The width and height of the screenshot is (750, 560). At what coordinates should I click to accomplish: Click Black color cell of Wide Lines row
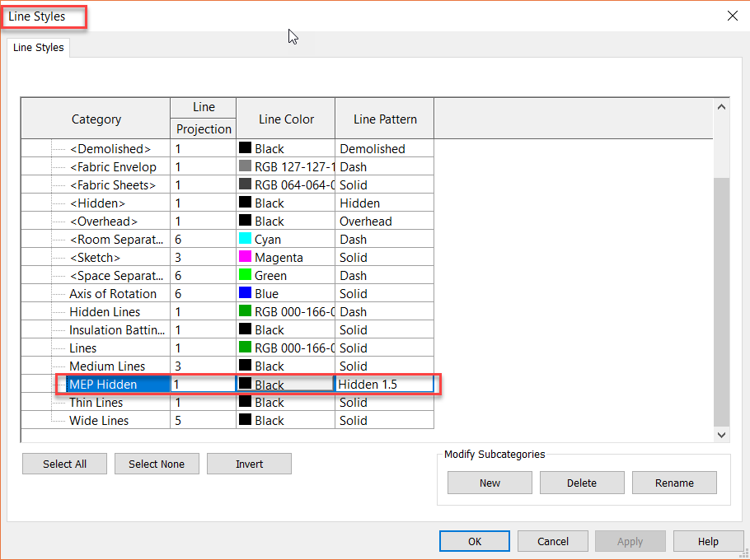point(285,421)
